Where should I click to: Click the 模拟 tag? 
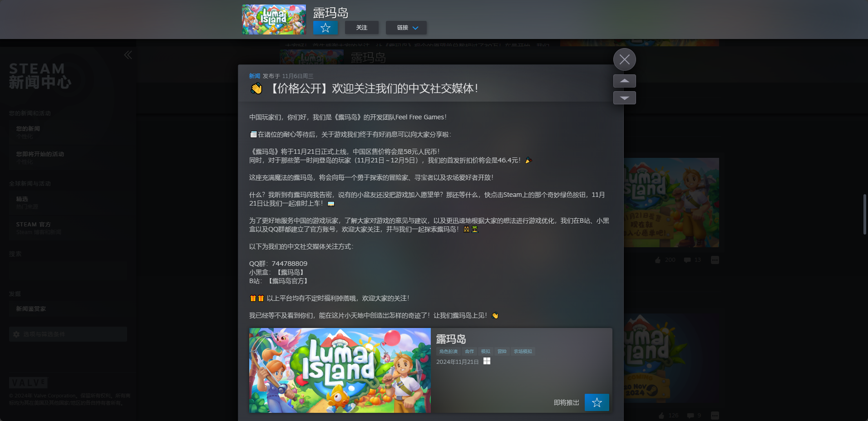[x=486, y=352]
